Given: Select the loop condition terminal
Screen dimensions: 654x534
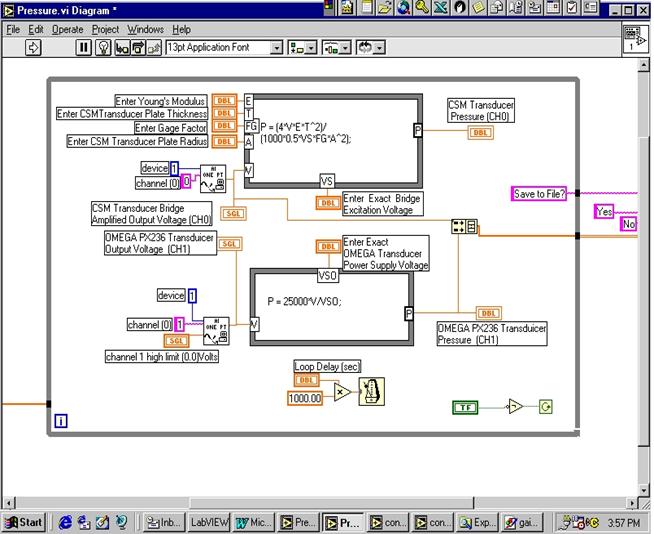Looking at the screenshot, I should pyautogui.click(x=545, y=407).
